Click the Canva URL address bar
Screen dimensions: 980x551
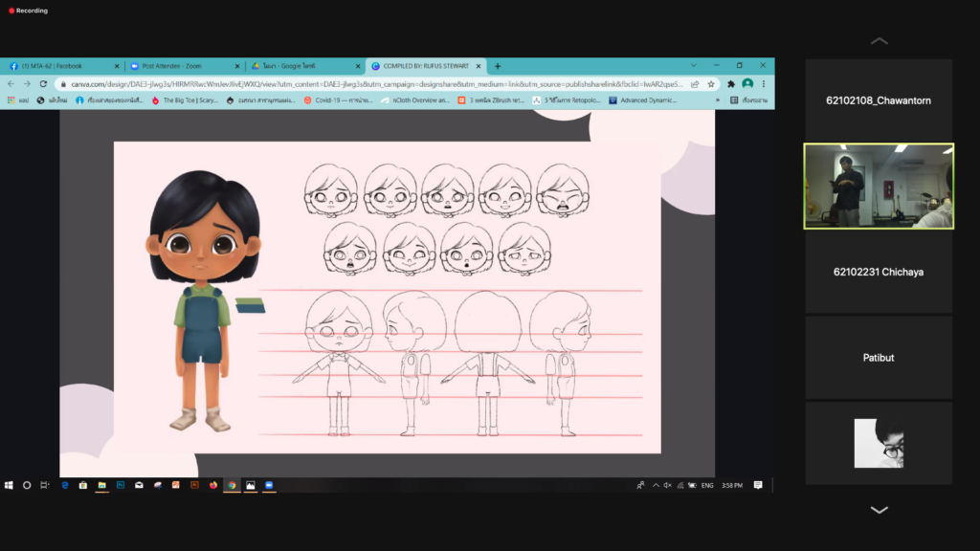tap(376, 84)
